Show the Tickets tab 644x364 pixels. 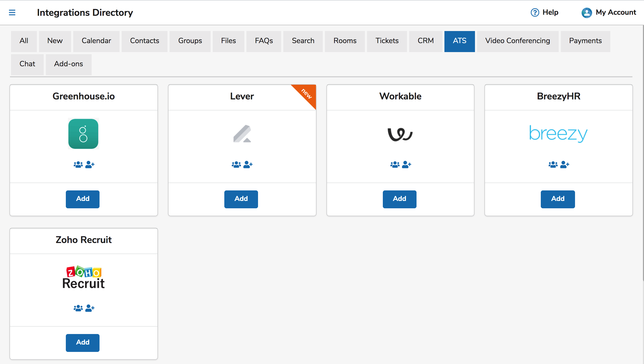pyautogui.click(x=387, y=41)
